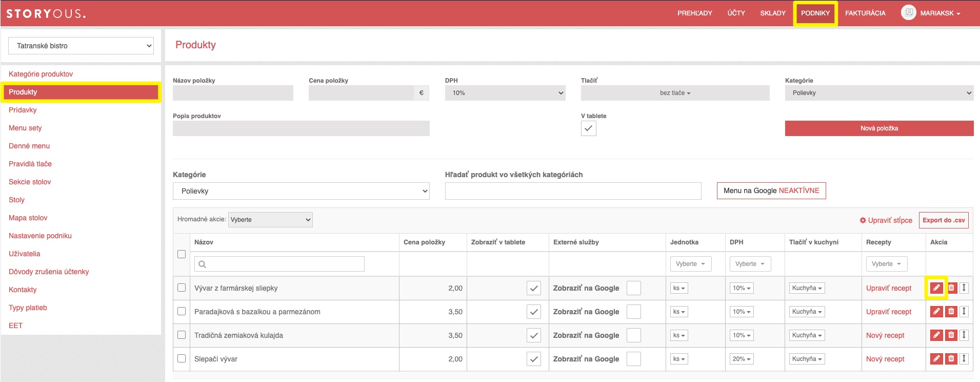
Task: Open the ÚČTY menu
Action: point(736,13)
